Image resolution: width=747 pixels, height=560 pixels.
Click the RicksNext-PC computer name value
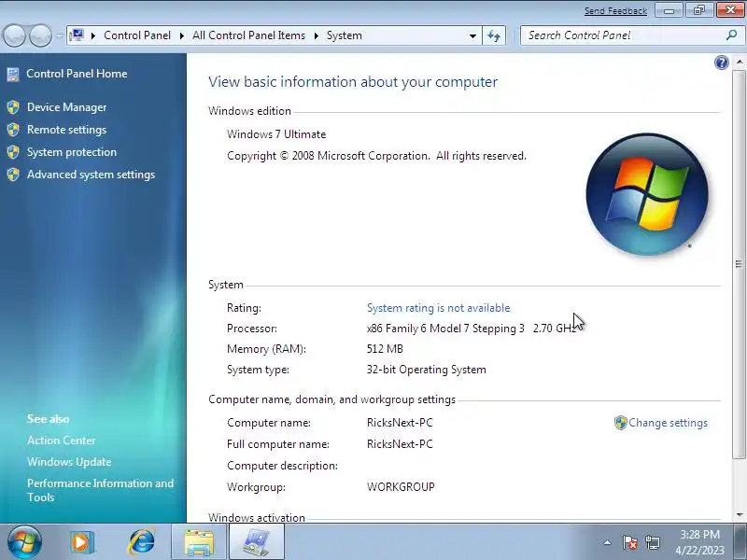click(400, 423)
